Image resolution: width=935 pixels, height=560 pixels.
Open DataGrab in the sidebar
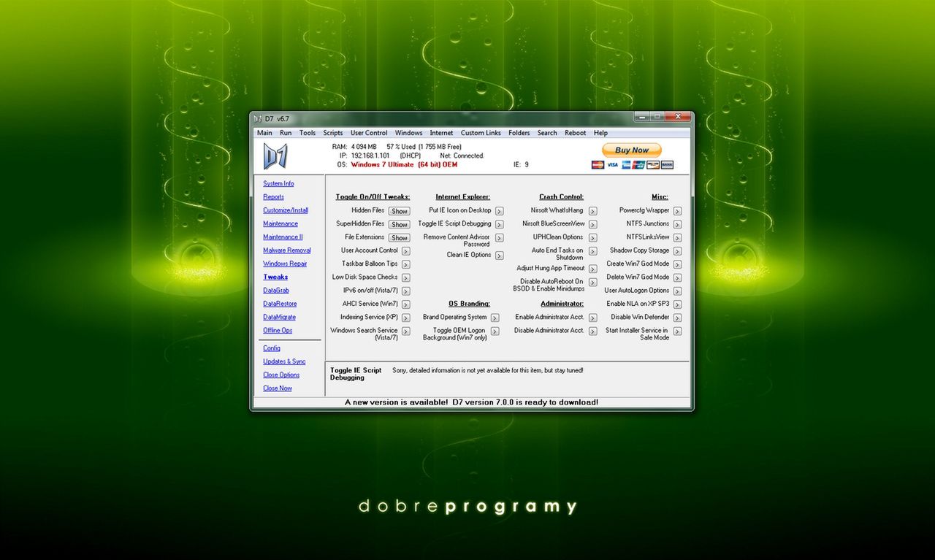[276, 291]
